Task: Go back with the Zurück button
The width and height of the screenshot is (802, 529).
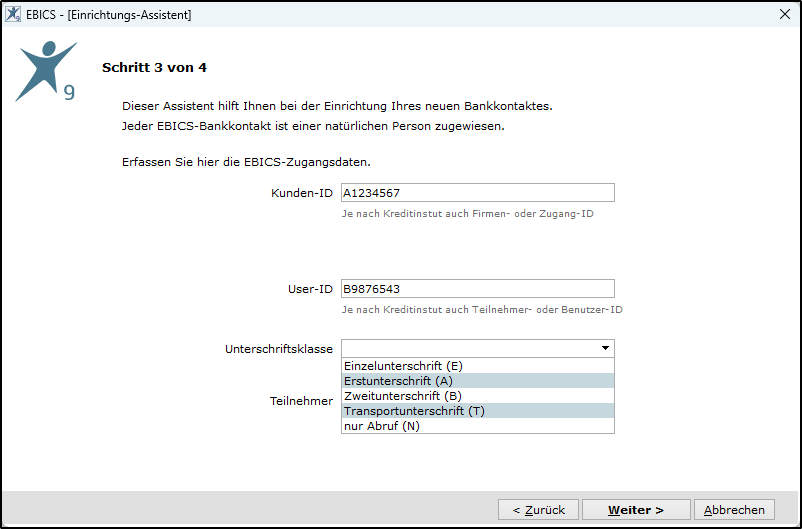Action: [539, 510]
